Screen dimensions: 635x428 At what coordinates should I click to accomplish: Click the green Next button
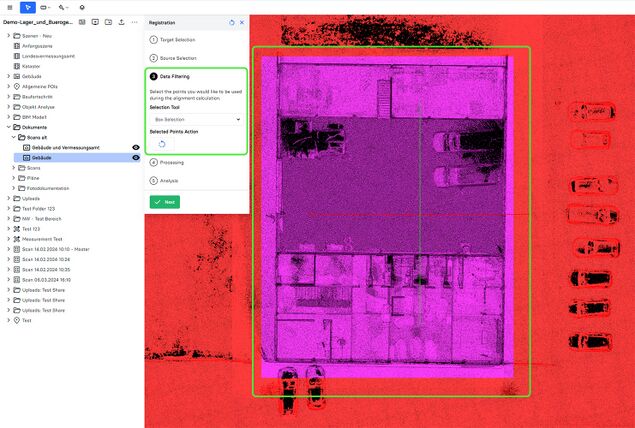tap(165, 202)
